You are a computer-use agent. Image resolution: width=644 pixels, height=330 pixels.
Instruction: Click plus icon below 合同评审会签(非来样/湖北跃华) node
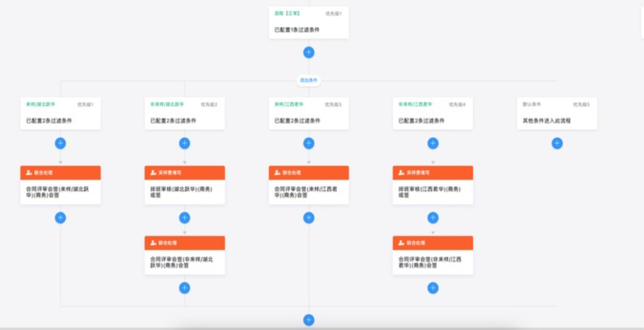[x=185, y=288]
